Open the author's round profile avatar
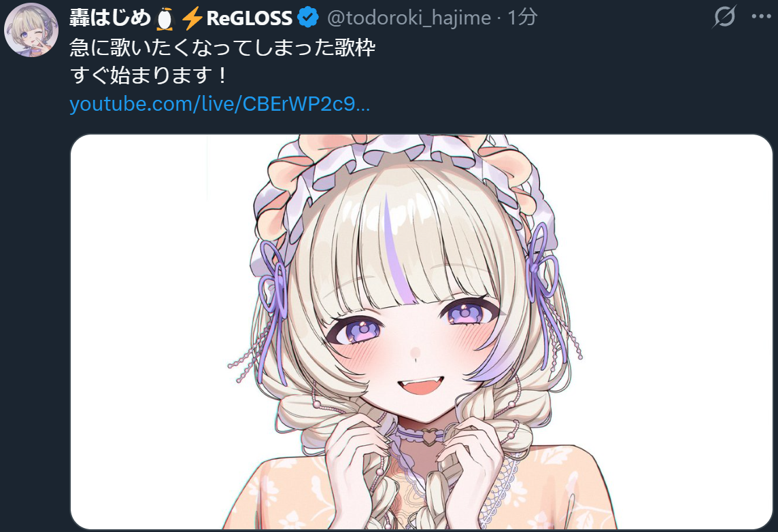 [x=31, y=30]
